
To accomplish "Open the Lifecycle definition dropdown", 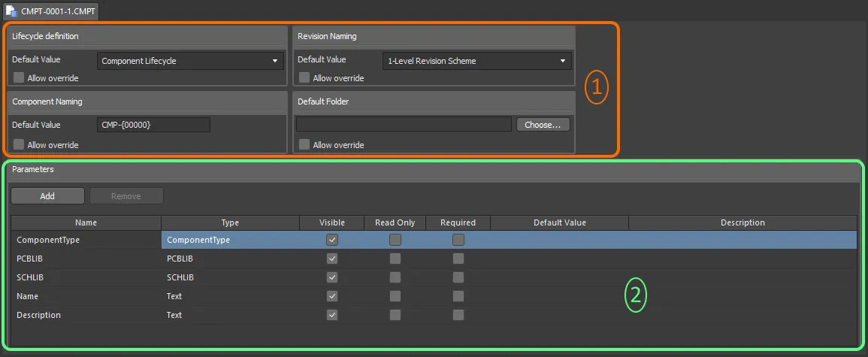I will [x=190, y=61].
